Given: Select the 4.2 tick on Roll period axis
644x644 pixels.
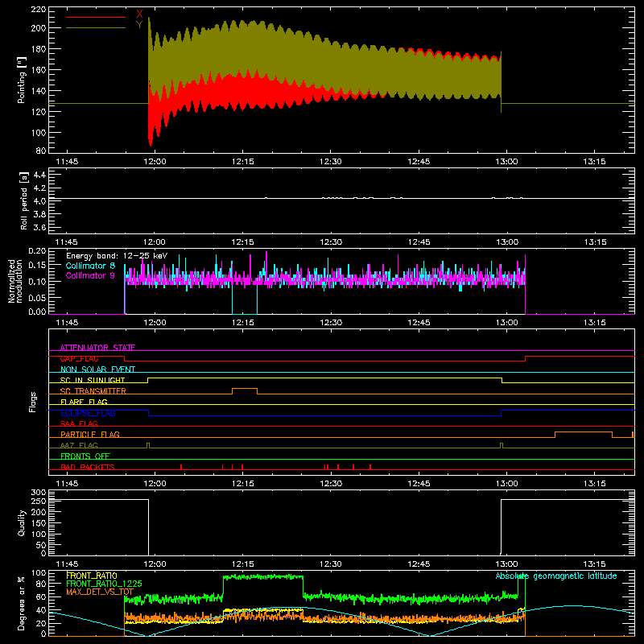Looking at the screenshot, I should (39, 188).
